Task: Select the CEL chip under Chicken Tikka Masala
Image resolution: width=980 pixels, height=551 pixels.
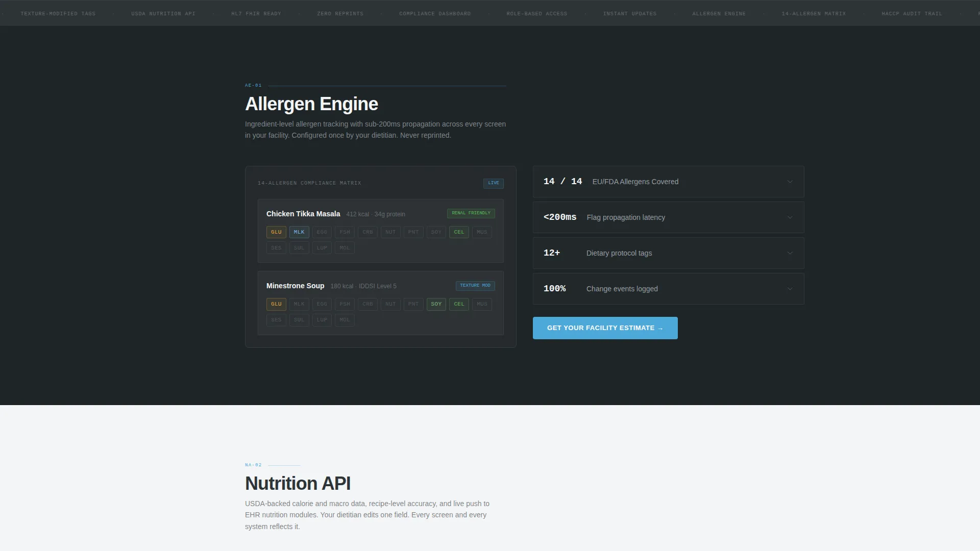Action: pyautogui.click(x=459, y=232)
